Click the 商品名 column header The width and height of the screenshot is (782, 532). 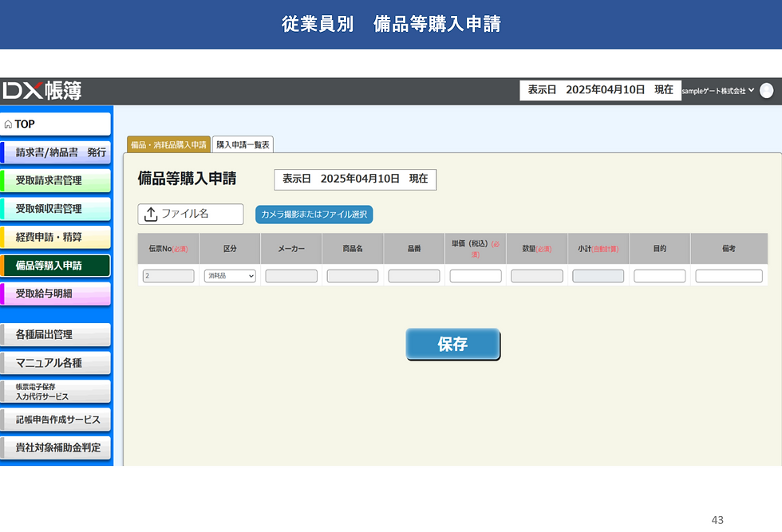[353, 248]
